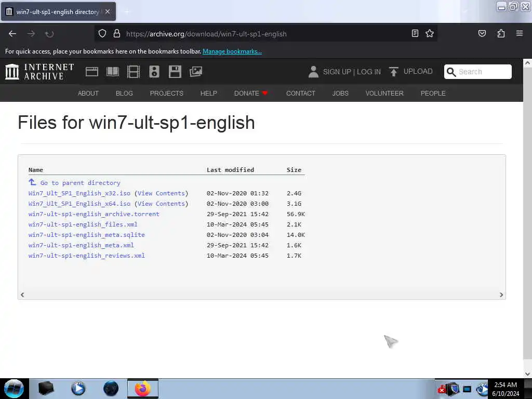Click the file list scroll-right arrow
Image resolution: width=532 pixels, height=399 pixels.
(501, 295)
